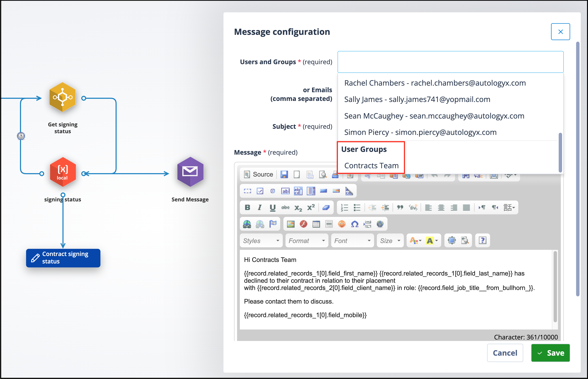Screen dimensions: 588x379
Task: Insert a hidden field element
Action: coord(349,191)
